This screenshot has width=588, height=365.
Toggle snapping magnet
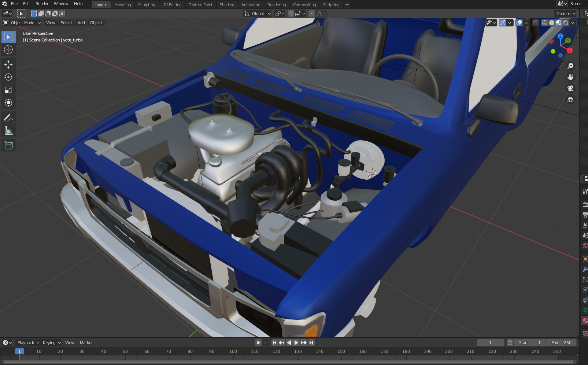pyautogui.click(x=291, y=14)
